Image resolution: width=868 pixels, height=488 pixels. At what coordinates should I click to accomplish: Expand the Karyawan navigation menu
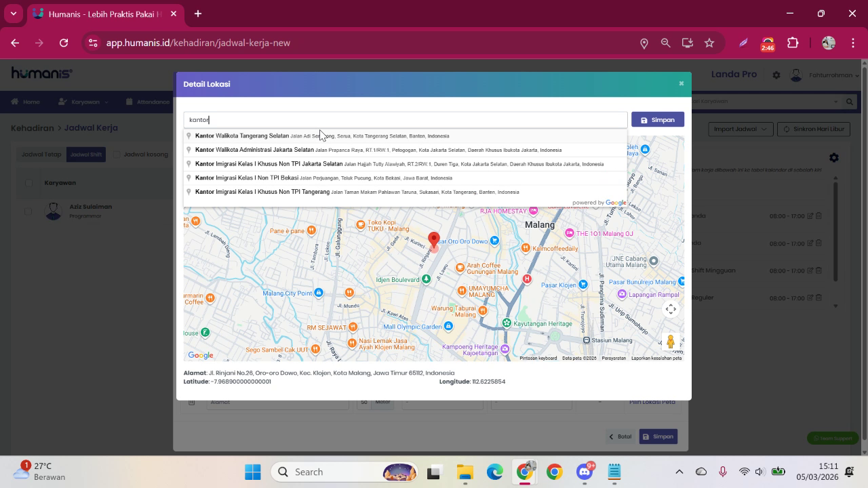coord(83,102)
